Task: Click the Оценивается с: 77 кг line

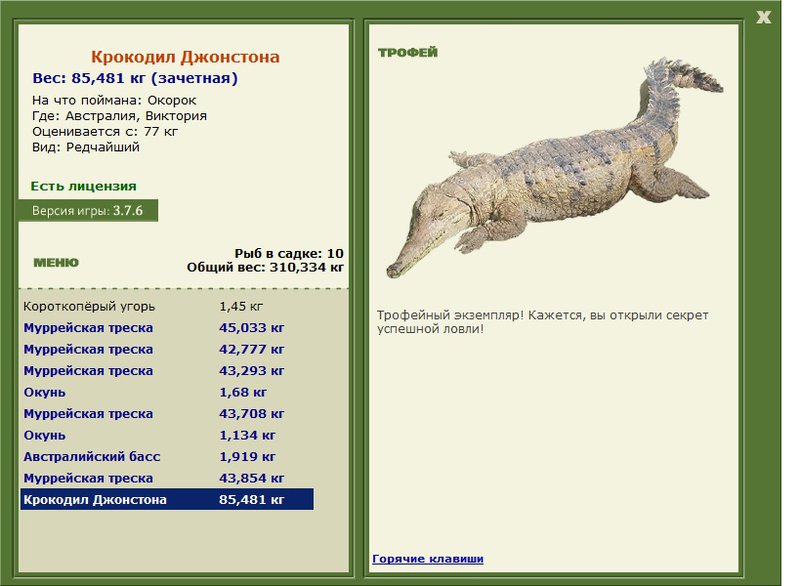Action: click(x=105, y=132)
